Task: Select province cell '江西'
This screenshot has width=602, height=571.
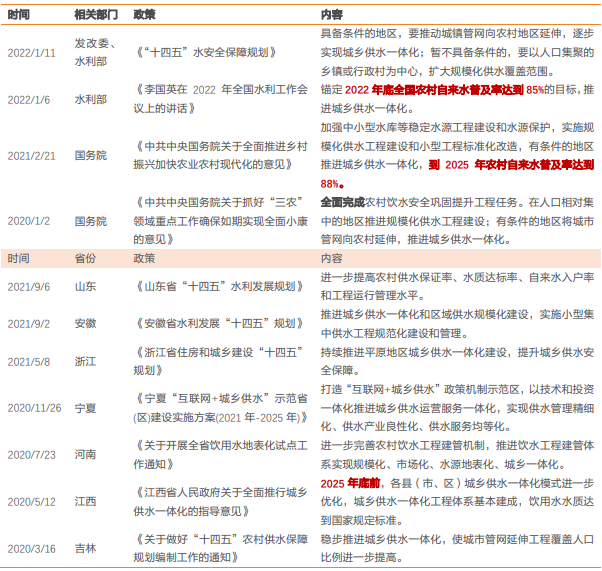Action: tap(85, 501)
